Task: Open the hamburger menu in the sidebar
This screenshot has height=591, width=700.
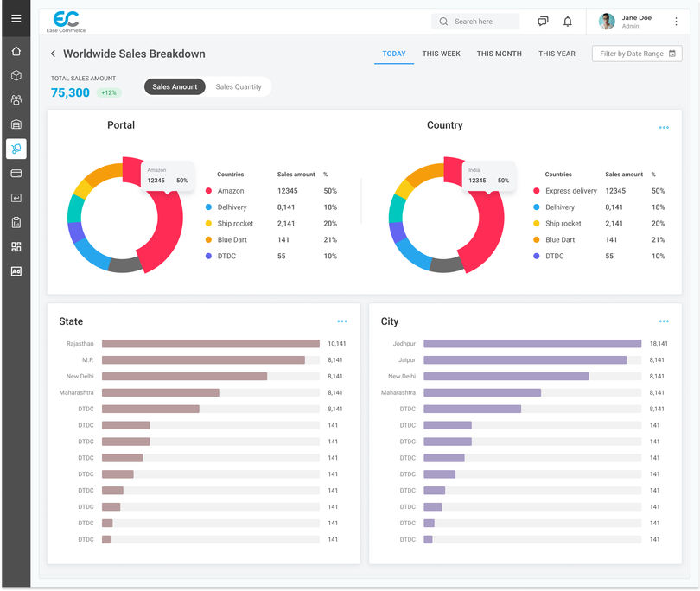Action: point(16,18)
